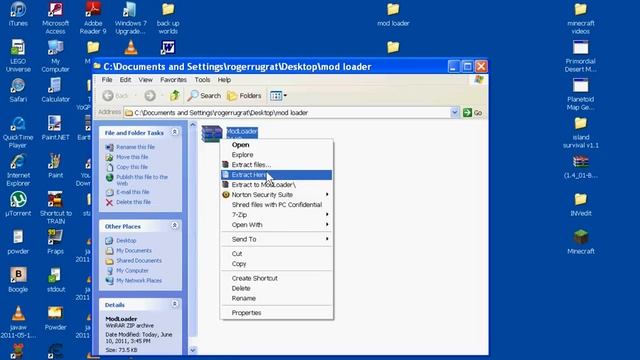Select Extract to ModLoader\ option
Viewport: 640px width, 360px height.
pyautogui.click(x=276, y=184)
